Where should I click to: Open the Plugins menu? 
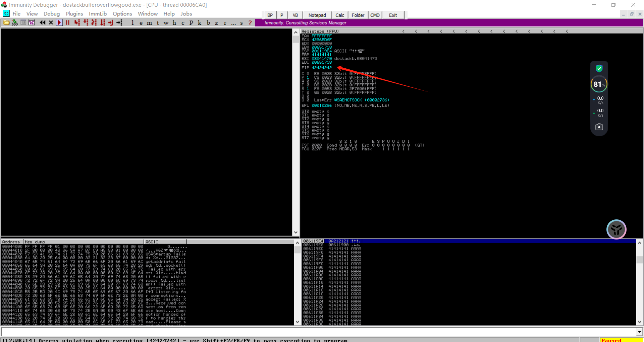pos(74,14)
